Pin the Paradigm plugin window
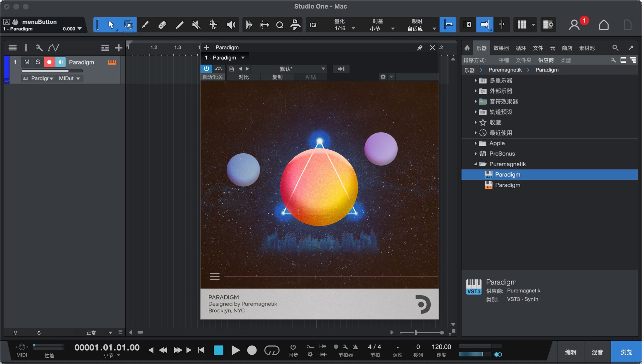Viewport: 642px width, 364px height. 420,48
